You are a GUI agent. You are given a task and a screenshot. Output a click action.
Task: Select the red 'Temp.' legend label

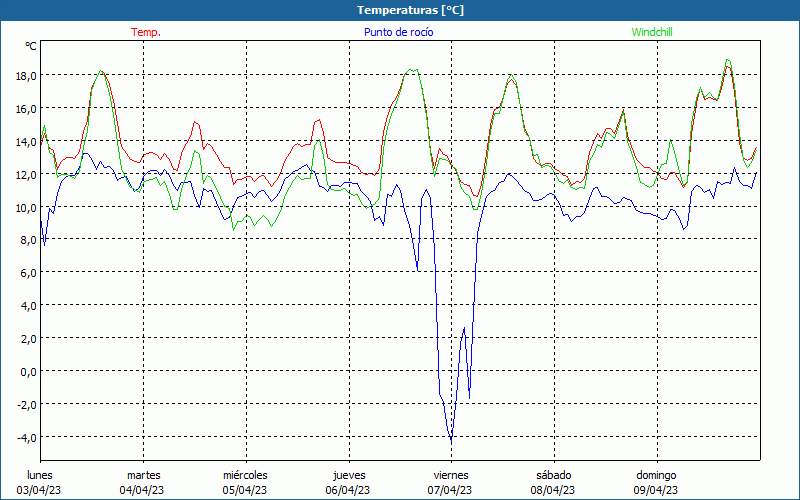pos(146,32)
